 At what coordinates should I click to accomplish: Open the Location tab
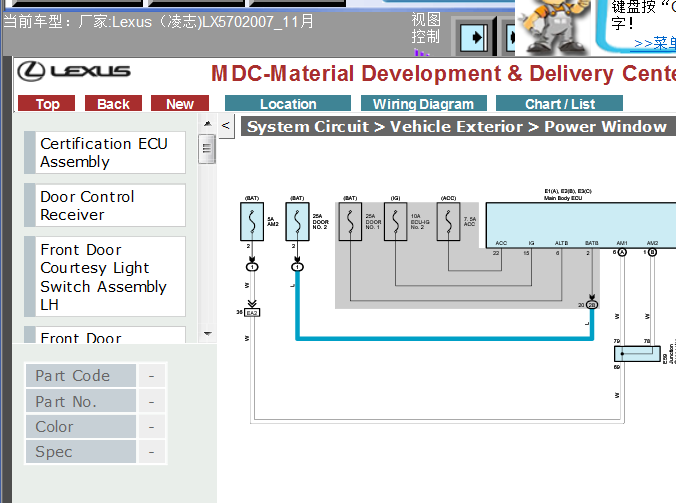tap(288, 103)
